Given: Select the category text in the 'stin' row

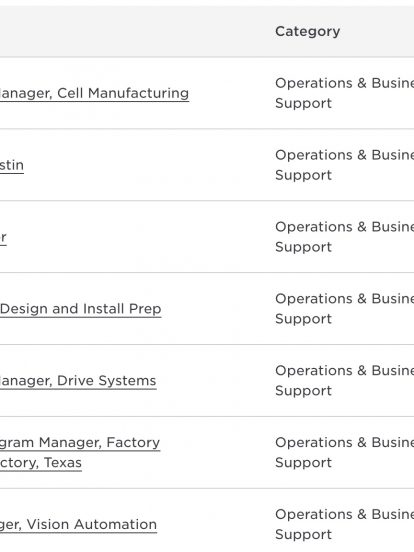Looking at the screenshot, I should coord(345,165).
